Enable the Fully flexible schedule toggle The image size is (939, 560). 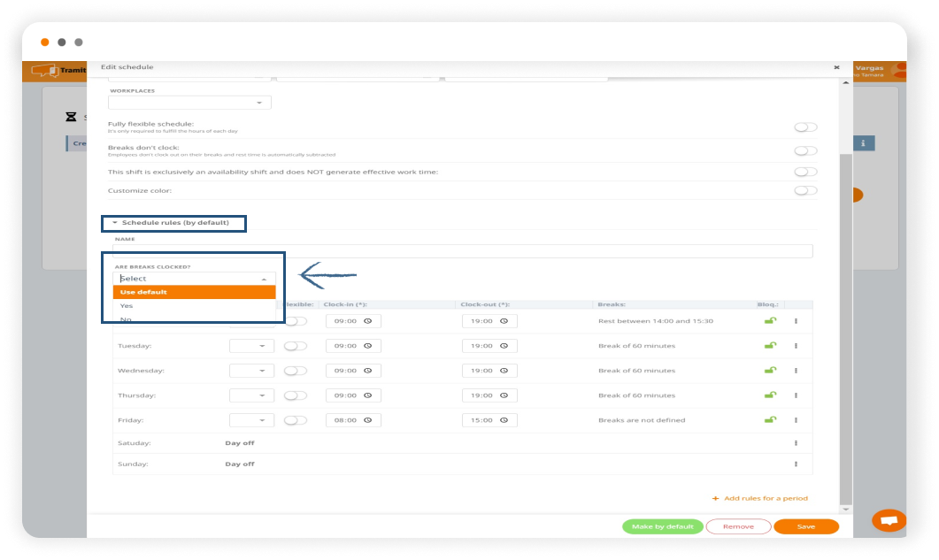805,127
